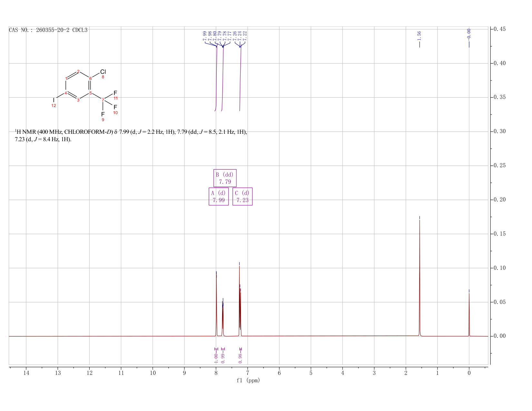532x411 pixels.
Task: Click the integral value 0.98
Action: tap(240, 358)
